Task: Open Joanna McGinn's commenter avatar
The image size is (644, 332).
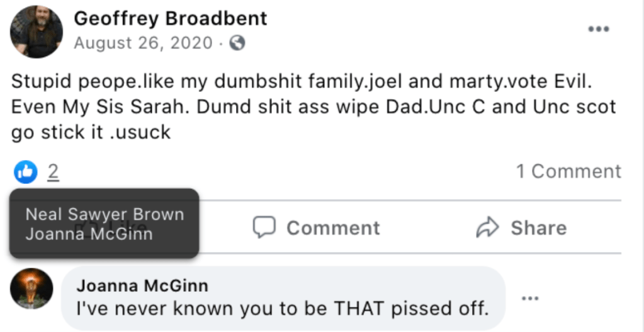Action: (x=31, y=289)
